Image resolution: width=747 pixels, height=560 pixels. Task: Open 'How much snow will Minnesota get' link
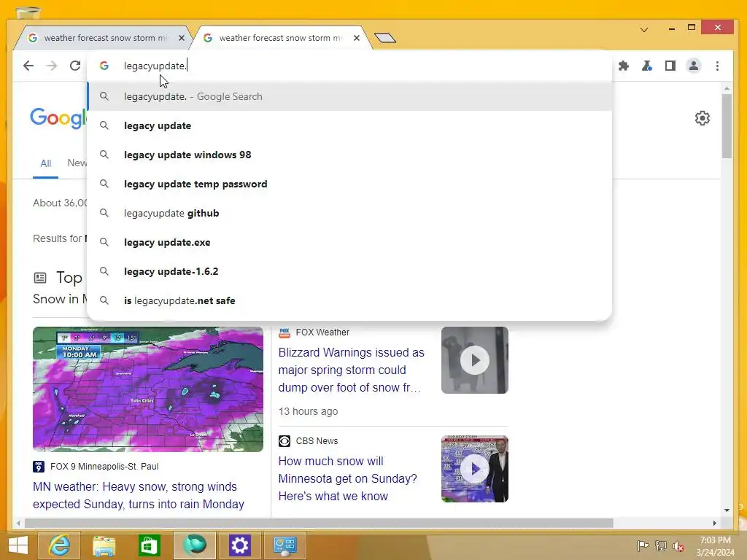348,478
